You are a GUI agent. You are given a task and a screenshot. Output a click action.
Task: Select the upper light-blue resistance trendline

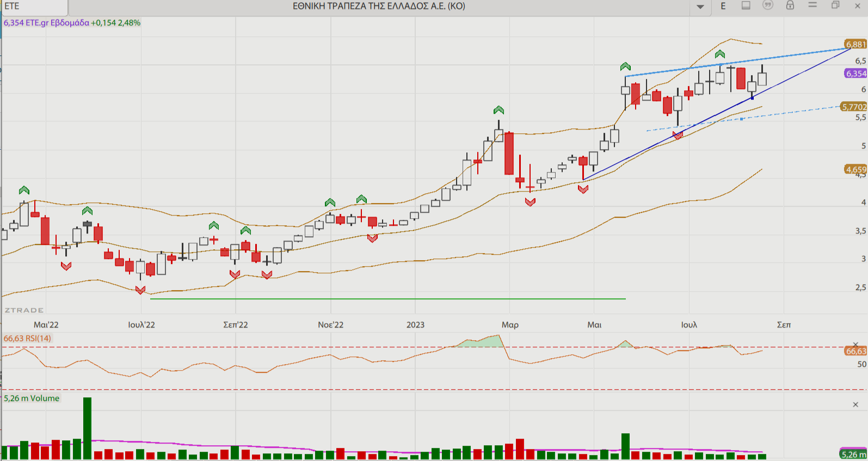point(738,62)
